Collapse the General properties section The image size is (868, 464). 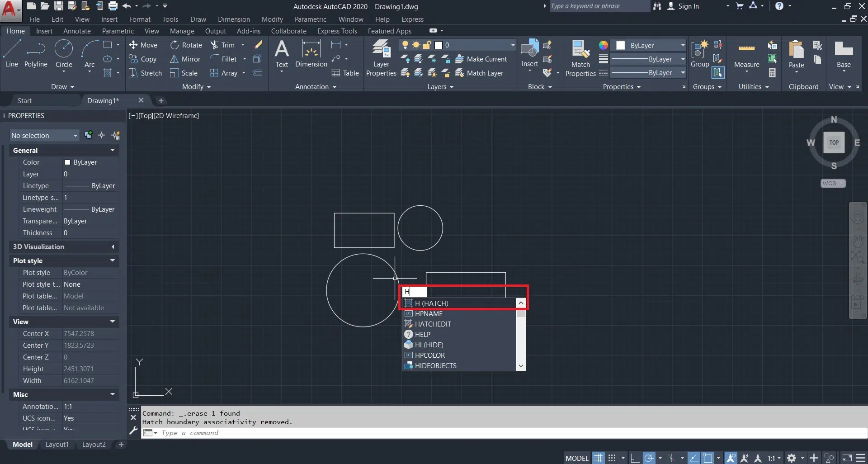tap(112, 150)
